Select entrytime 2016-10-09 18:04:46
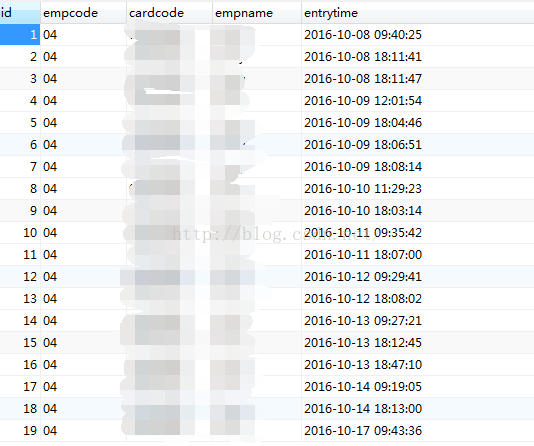 click(363, 123)
